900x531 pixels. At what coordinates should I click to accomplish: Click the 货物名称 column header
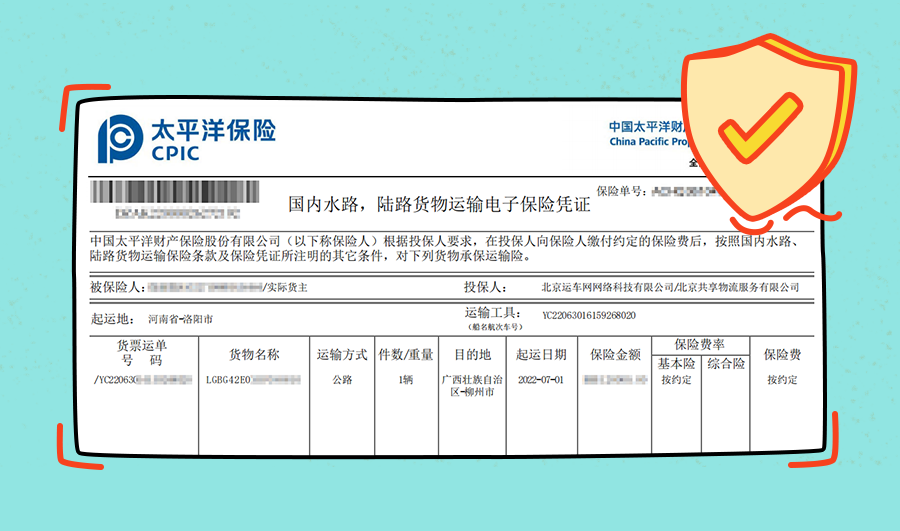254,355
